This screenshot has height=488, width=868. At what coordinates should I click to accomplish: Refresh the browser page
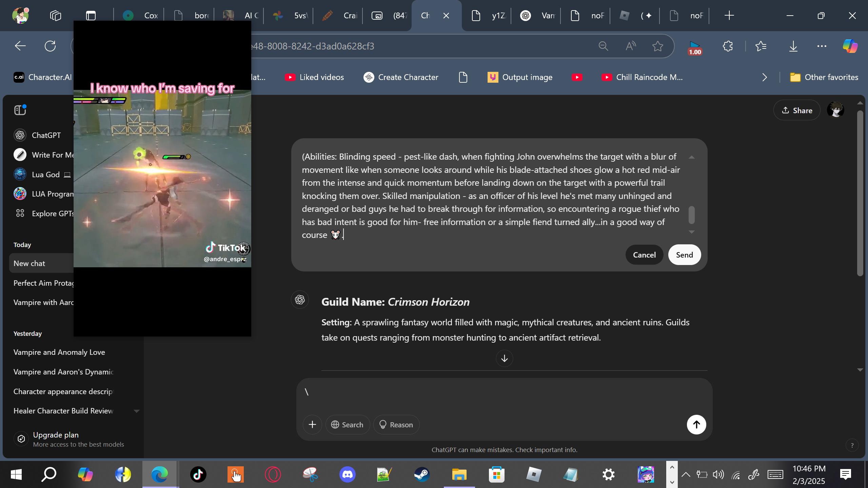pyautogui.click(x=50, y=46)
